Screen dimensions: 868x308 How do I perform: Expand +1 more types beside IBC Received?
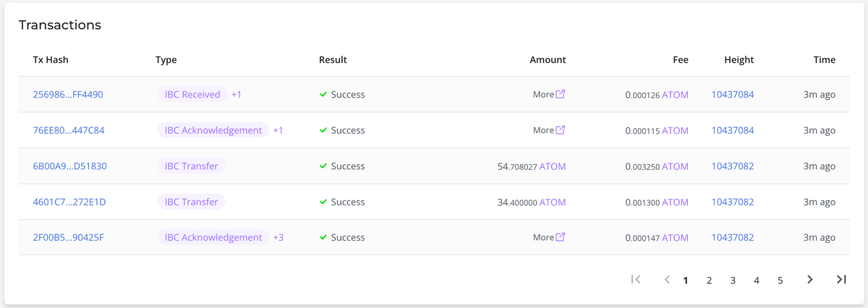tap(237, 94)
